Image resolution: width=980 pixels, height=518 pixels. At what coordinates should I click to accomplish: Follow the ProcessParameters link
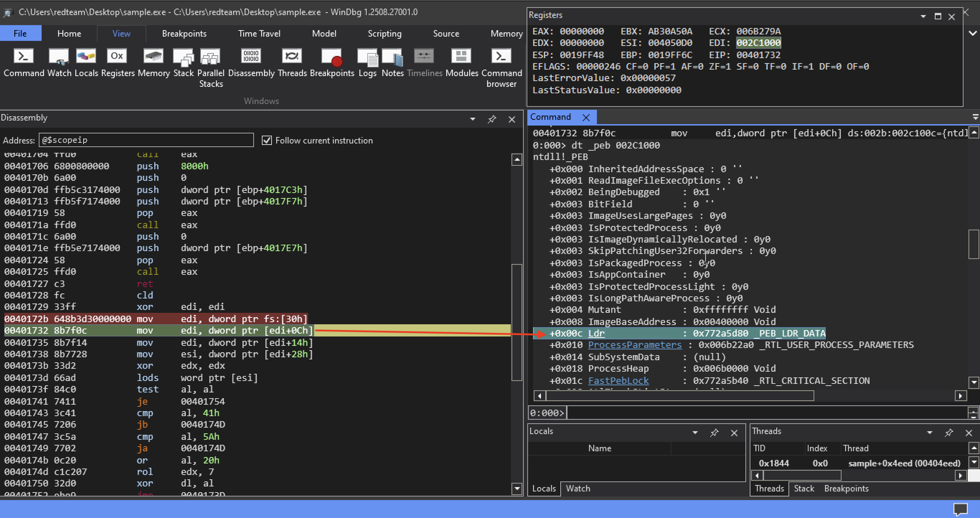[635, 345]
